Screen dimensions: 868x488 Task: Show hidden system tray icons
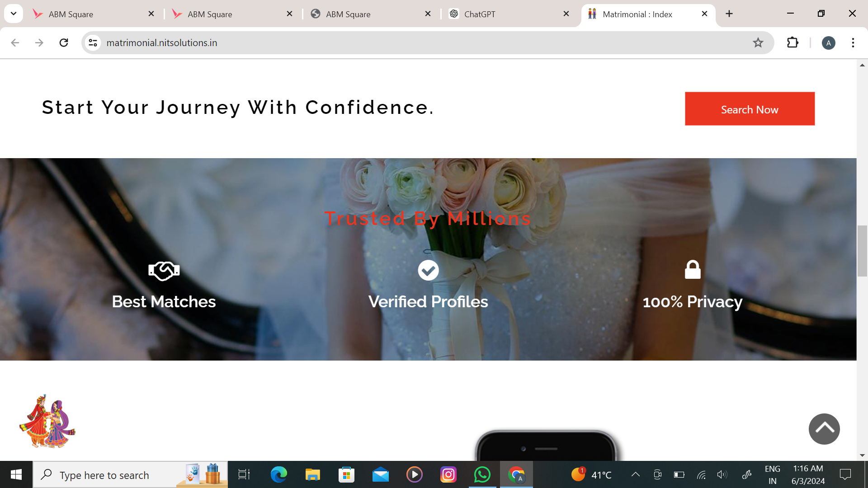tap(635, 474)
